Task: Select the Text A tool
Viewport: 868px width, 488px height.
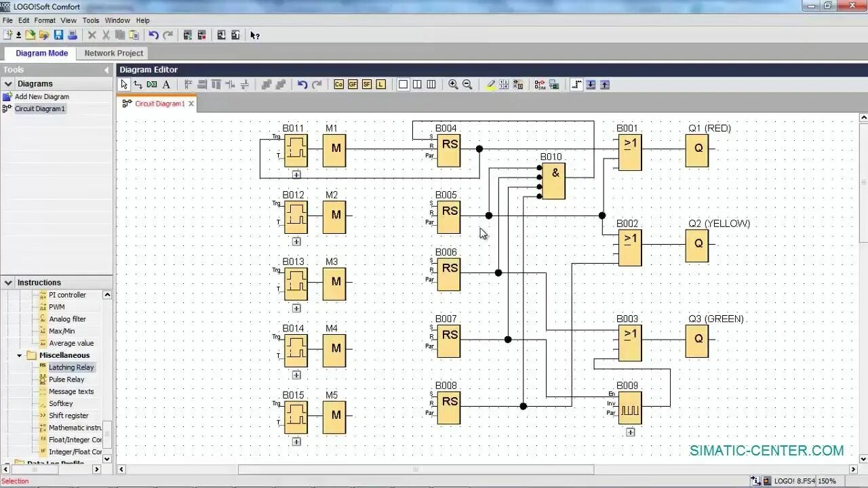Action: point(166,85)
